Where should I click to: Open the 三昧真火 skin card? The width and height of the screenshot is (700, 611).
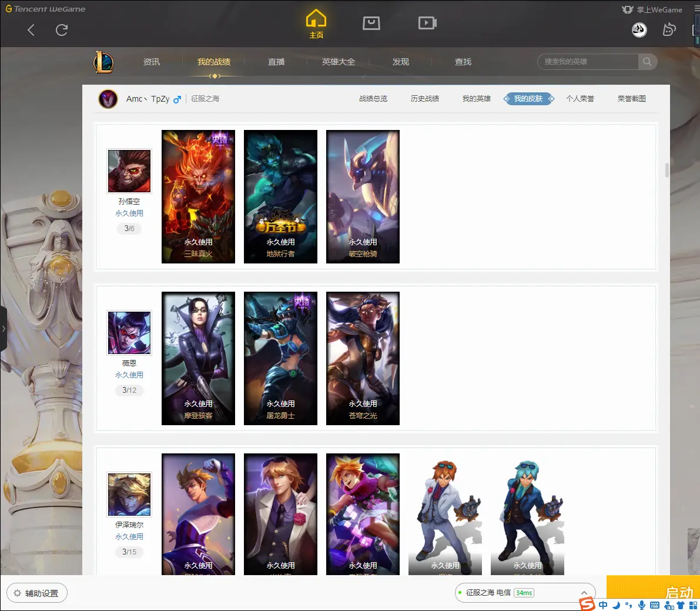click(x=198, y=196)
